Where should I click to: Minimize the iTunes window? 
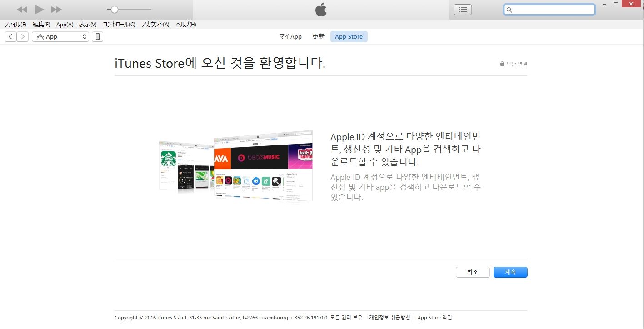(604, 4)
